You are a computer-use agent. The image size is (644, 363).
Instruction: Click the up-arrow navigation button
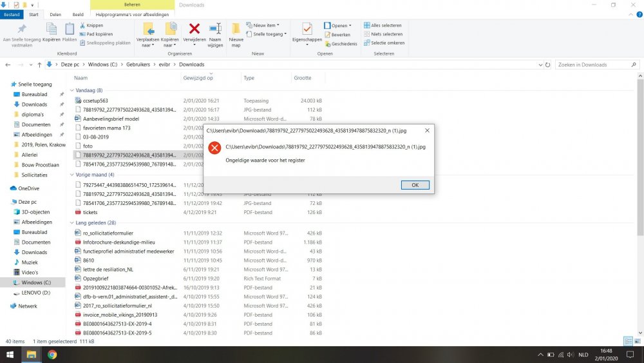pyautogui.click(x=40, y=64)
